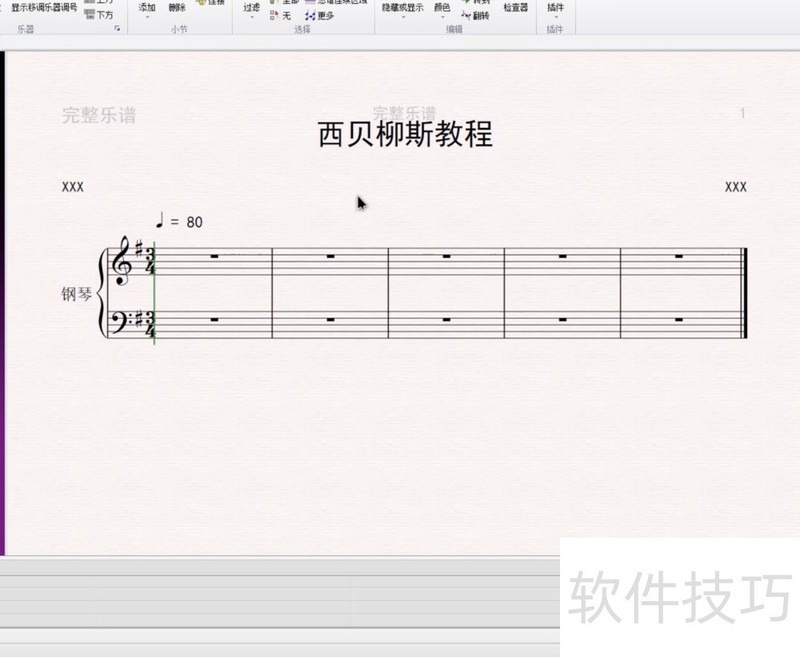
Task: Open the 隐藏或显示 dropdown
Action: point(403,9)
